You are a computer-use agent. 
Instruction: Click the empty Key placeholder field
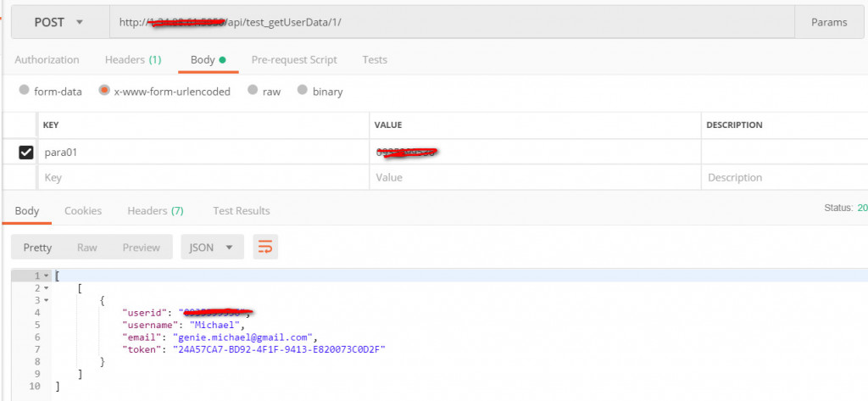click(x=203, y=178)
